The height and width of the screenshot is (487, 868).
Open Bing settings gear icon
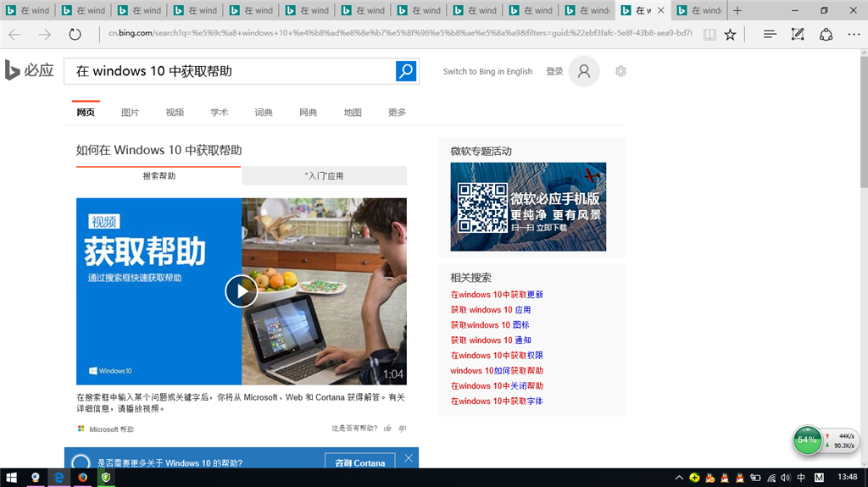(620, 71)
